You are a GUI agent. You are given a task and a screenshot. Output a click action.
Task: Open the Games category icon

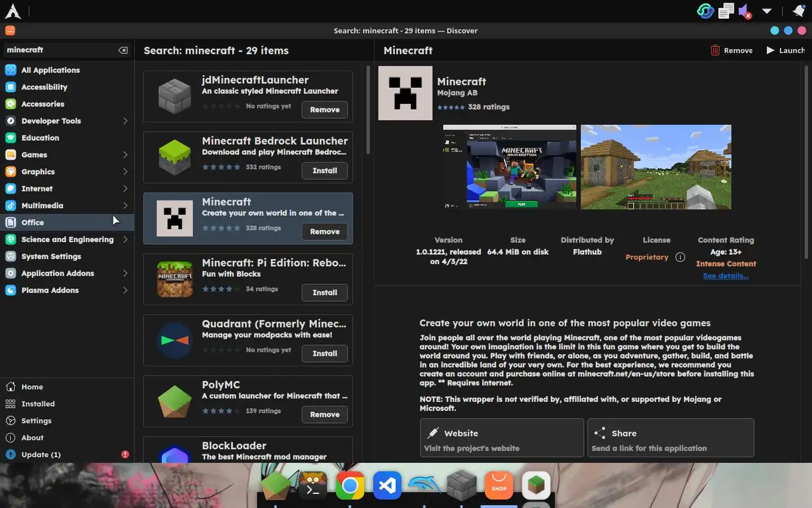pos(11,155)
